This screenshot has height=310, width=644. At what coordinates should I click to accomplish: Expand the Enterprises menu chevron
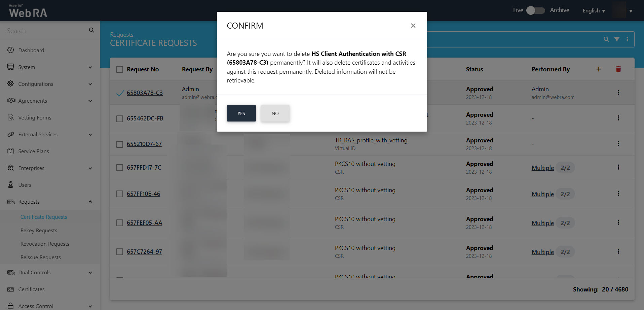click(x=90, y=168)
